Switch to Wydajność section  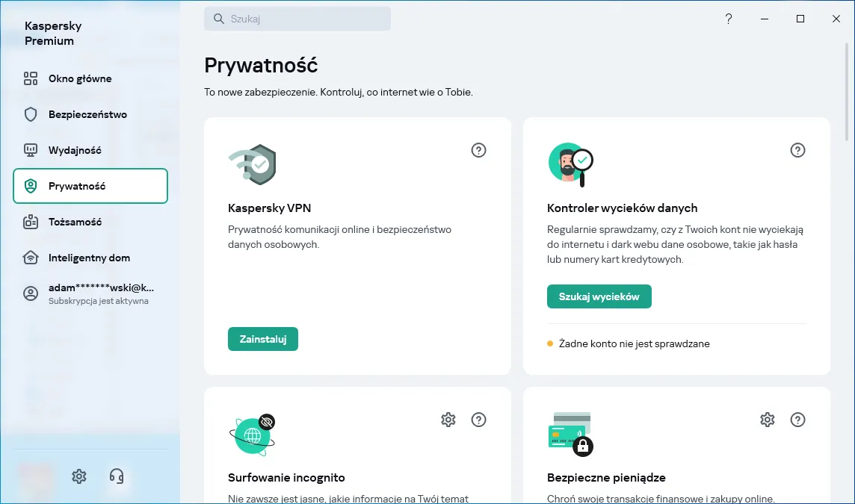point(75,150)
